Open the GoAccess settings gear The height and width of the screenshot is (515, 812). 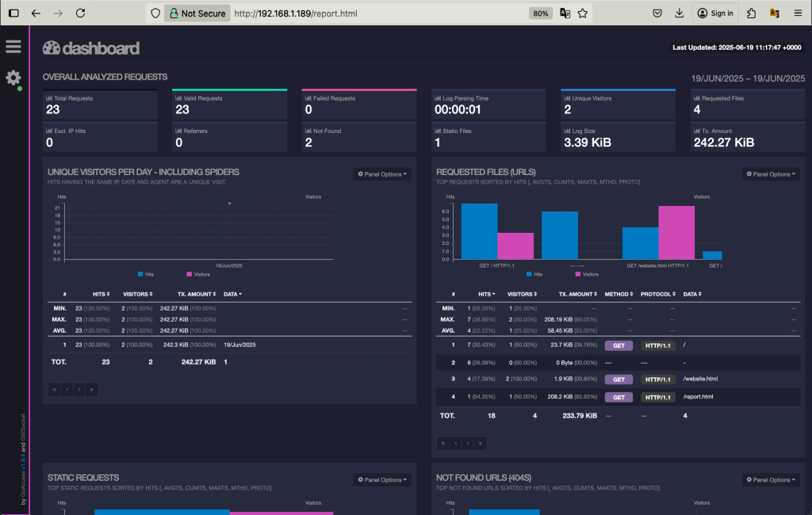[x=12, y=78]
